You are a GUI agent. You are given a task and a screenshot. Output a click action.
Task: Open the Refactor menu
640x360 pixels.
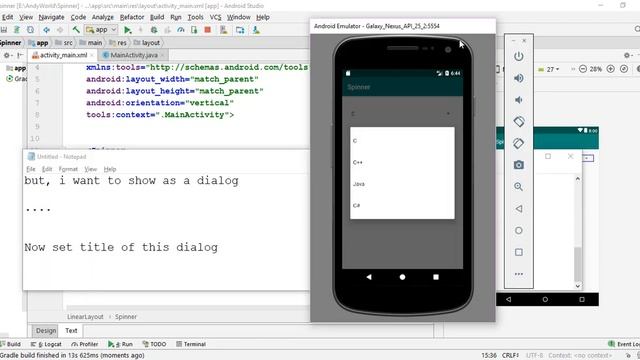(x=132, y=17)
